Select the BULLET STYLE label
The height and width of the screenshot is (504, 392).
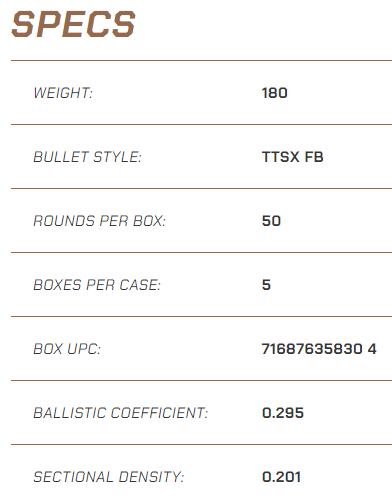tap(88, 157)
